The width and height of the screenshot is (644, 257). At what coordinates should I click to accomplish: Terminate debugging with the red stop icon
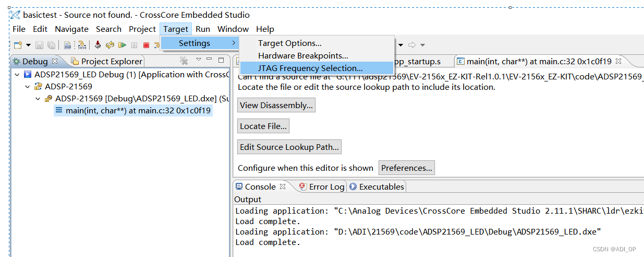(147, 45)
